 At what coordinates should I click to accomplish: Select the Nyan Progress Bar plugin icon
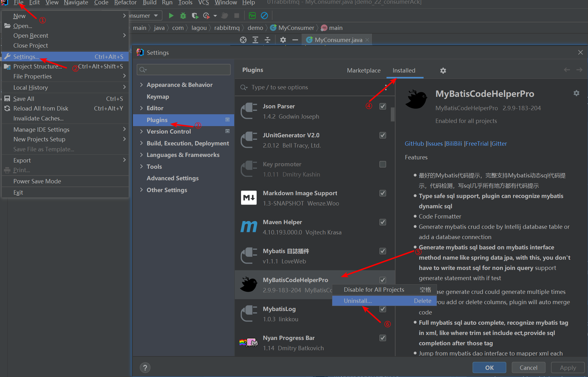point(249,343)
